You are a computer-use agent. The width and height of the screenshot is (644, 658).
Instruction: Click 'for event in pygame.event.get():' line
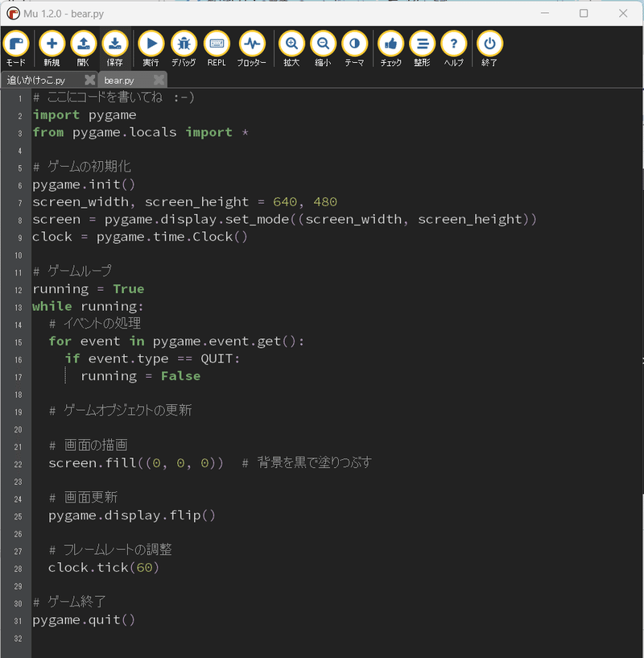pos(176,341)
